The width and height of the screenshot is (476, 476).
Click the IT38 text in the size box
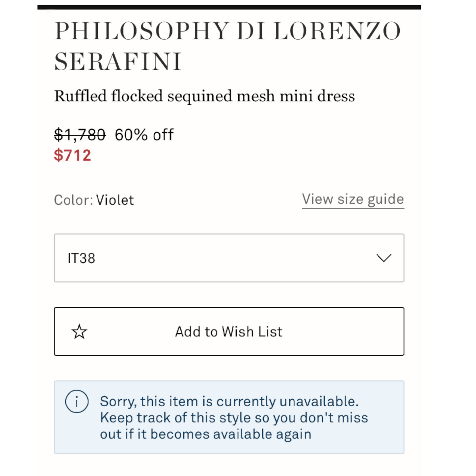(81, 258)
